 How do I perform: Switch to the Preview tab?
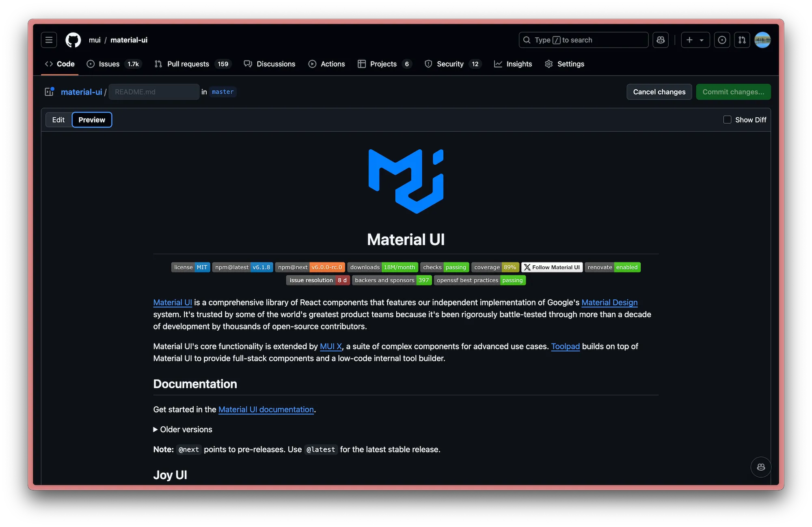(x=92, y=120)
